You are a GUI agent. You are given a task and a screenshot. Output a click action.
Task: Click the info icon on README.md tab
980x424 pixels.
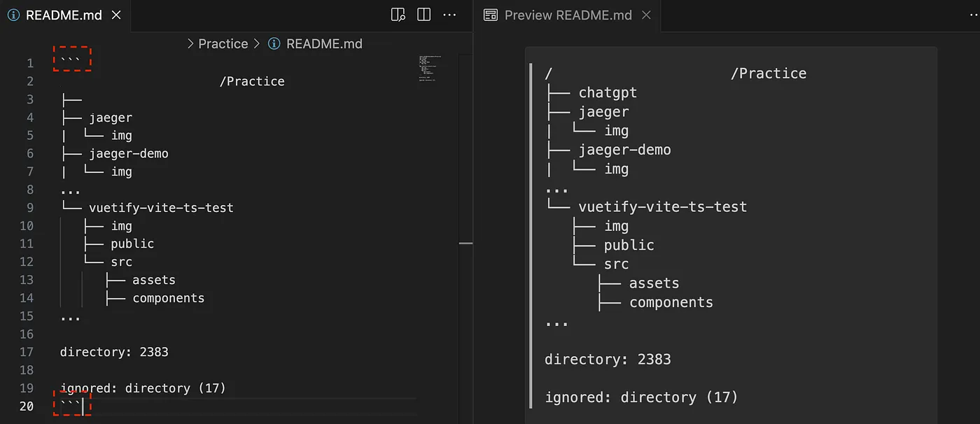pos(13,15)
